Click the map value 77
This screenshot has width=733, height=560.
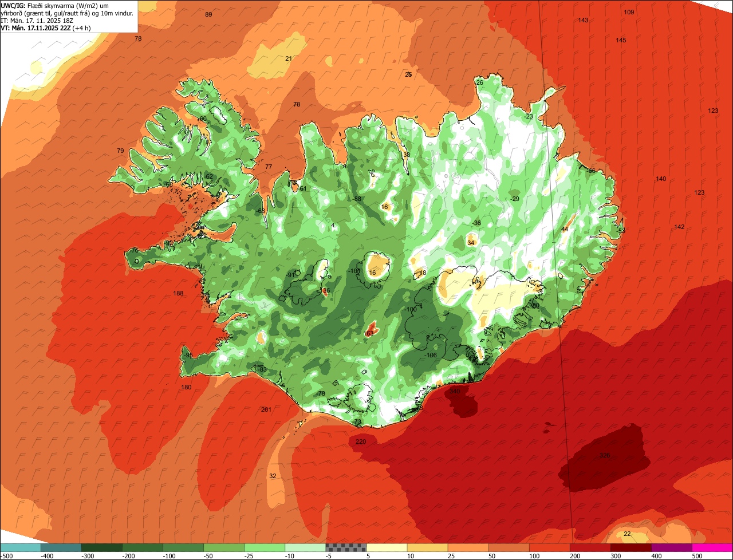[269, 167]
